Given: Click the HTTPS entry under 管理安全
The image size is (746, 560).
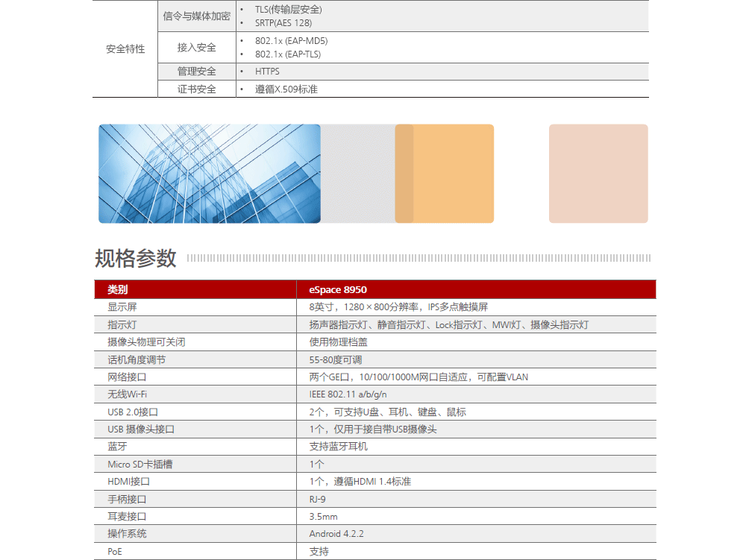Looking at the screenshot, I should point(267,72).
